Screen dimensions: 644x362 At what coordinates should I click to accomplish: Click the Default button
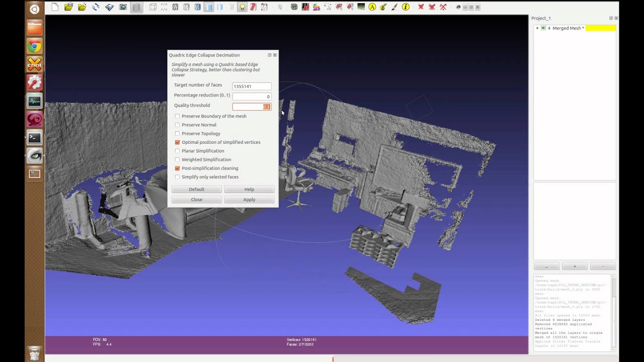pos(197,190)
